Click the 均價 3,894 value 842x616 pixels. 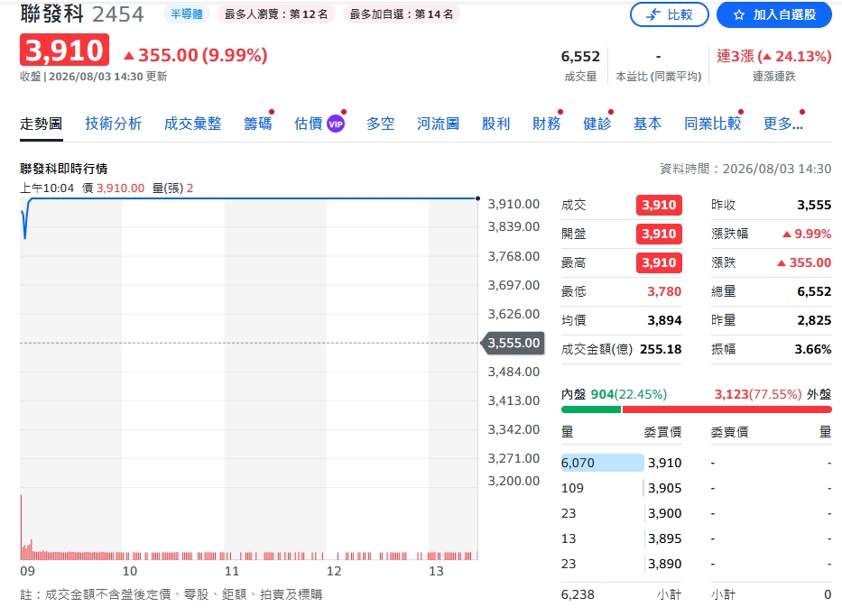coord(664,320)
